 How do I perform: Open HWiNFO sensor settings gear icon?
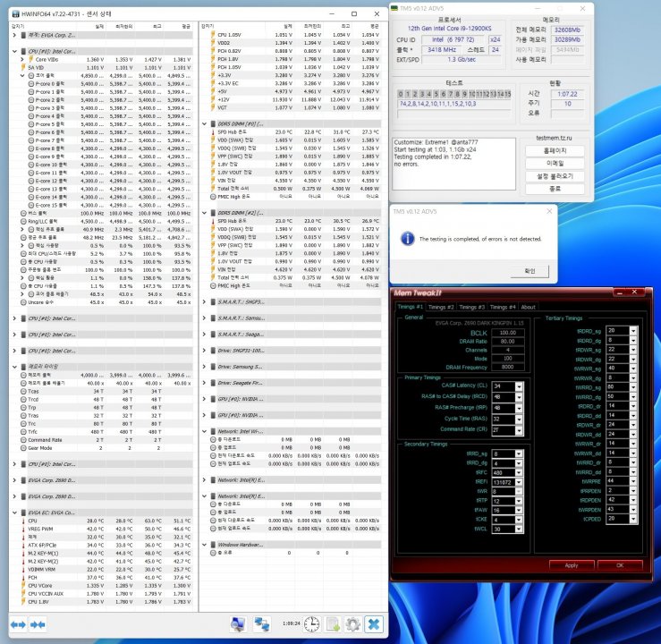click(352, 623)
